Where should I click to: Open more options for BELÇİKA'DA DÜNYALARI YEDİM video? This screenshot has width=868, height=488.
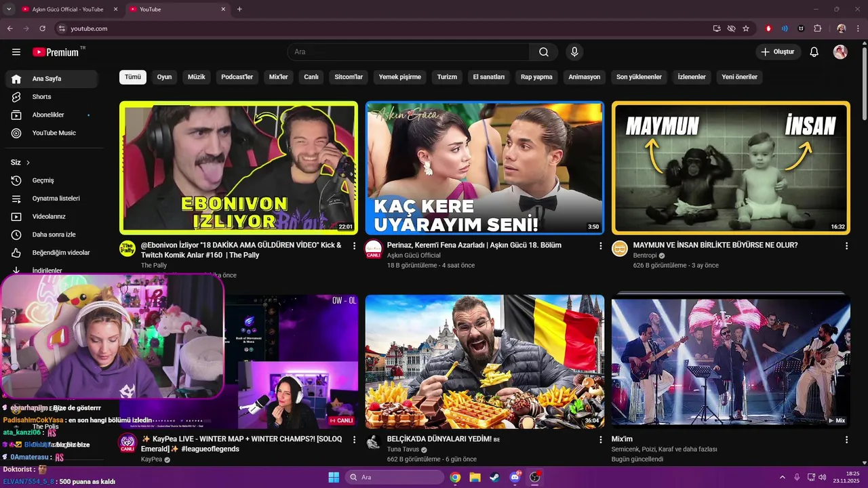600,440
